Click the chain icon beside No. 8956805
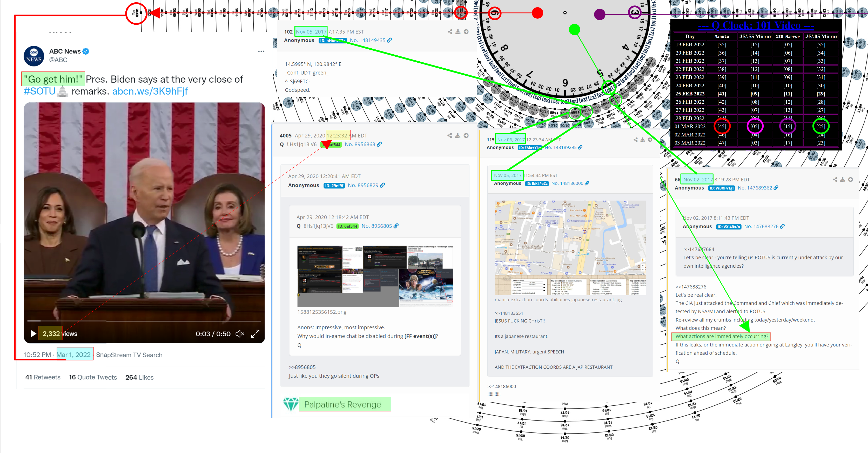868x453 pixels. coord(396,226)
